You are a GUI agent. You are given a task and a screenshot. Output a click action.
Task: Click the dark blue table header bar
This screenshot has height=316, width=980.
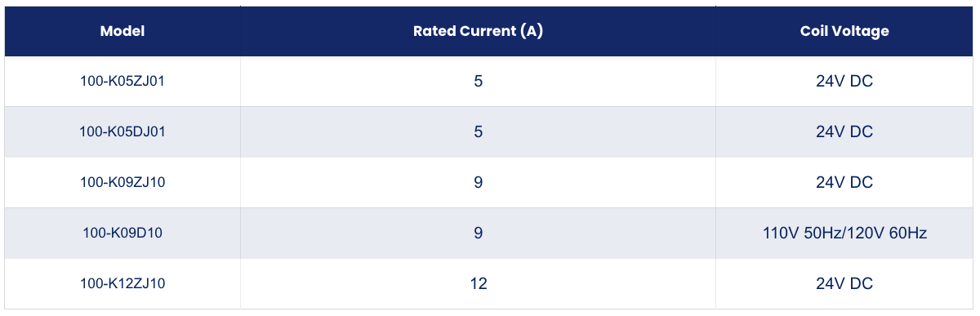click(490, 32)
